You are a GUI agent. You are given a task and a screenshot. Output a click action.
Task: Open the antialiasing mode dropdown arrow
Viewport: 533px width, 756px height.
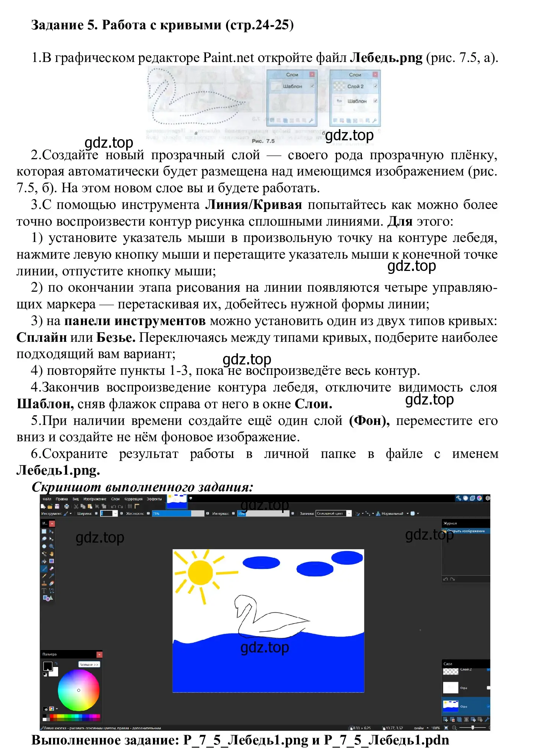pos(363,513)
